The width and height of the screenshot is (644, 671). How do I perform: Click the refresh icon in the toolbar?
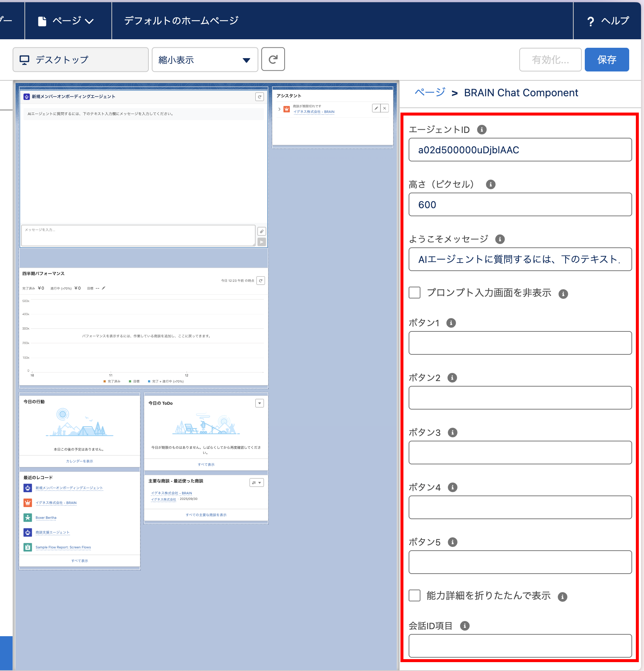(273, 59)
